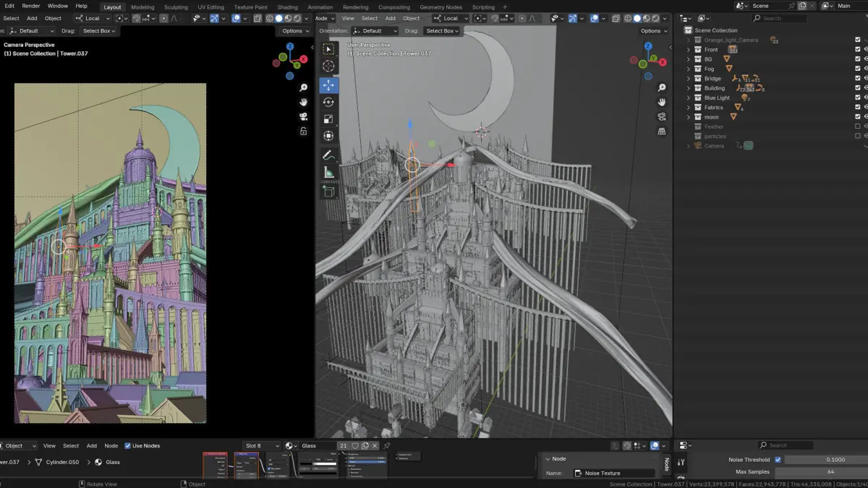The width and height of the screenshot is (868, 488).
Task: Uncheck Front collection checkbox
Action: point(858,49)
